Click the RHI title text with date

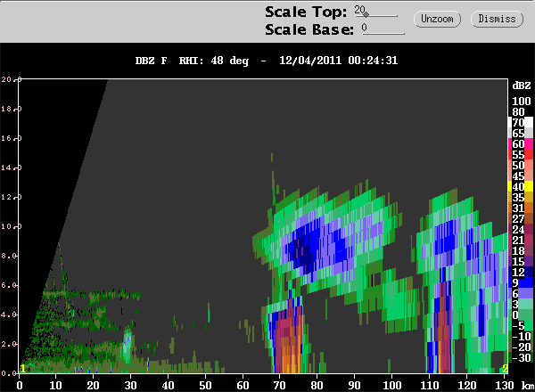pos(267,61)
